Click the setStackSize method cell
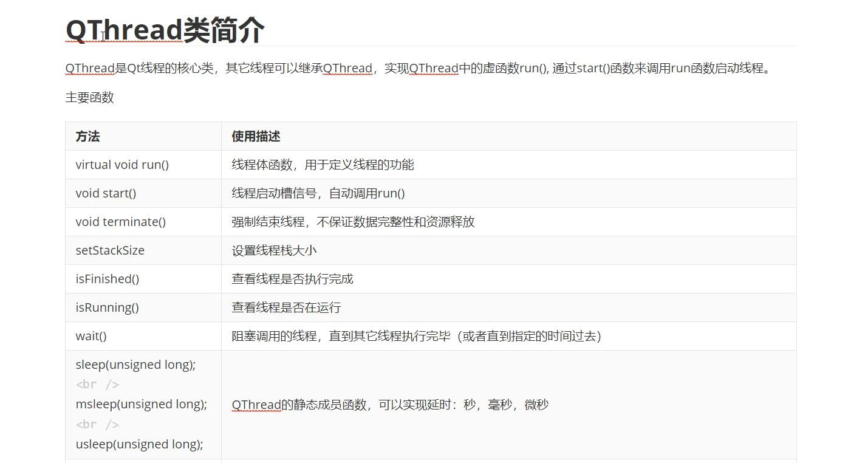The height and width of the screenshot is (463, 868). pyautogui.click(x=110, y=250)
